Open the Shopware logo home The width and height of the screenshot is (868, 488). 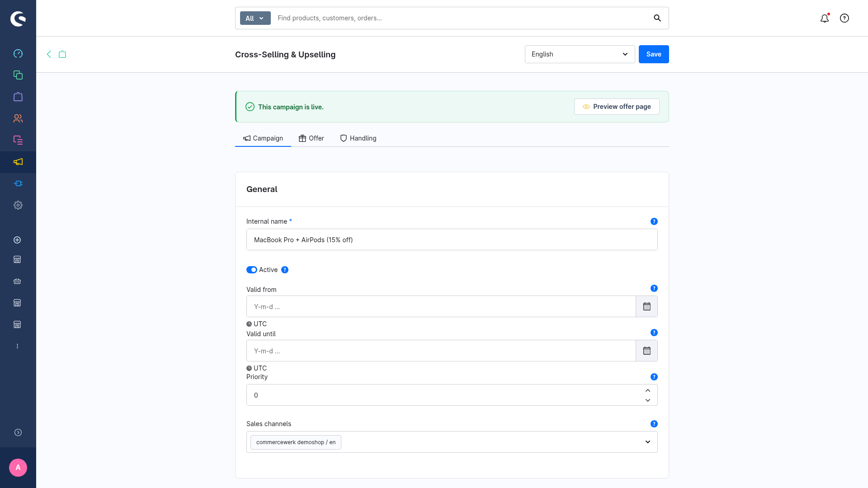(x=18, y=19)
